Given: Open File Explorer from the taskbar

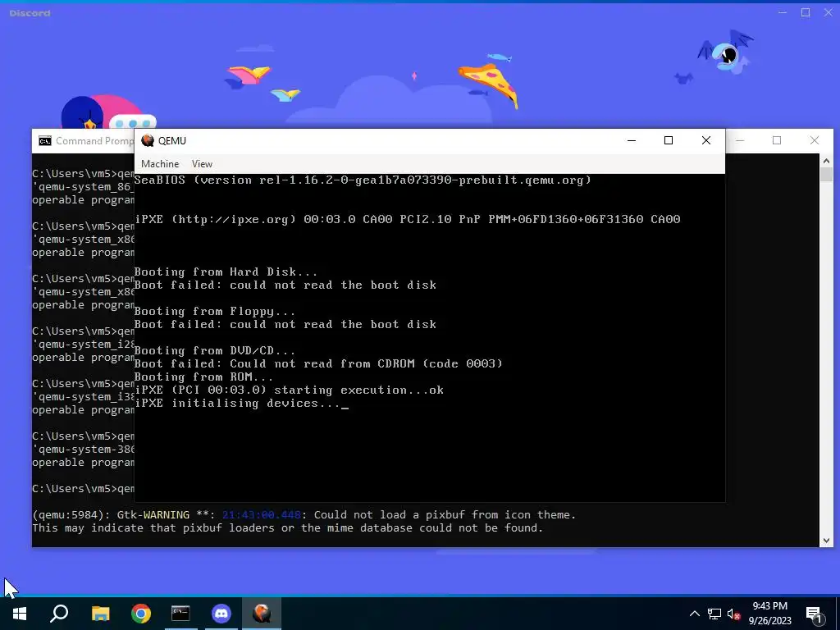Looking at the screenshot, I should pyautogui.click(x=100, y=614).
